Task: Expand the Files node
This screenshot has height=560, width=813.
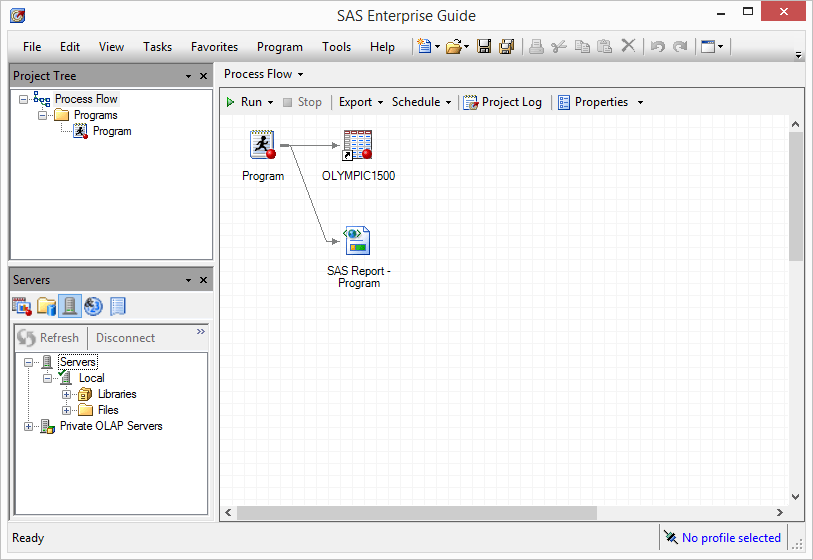Action: pyautogui.click(x=66, y=411)
